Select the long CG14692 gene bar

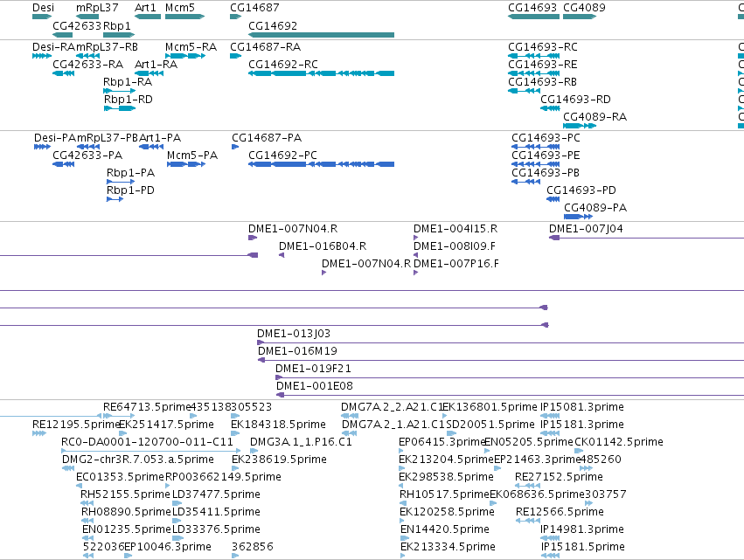click(321, 35)
